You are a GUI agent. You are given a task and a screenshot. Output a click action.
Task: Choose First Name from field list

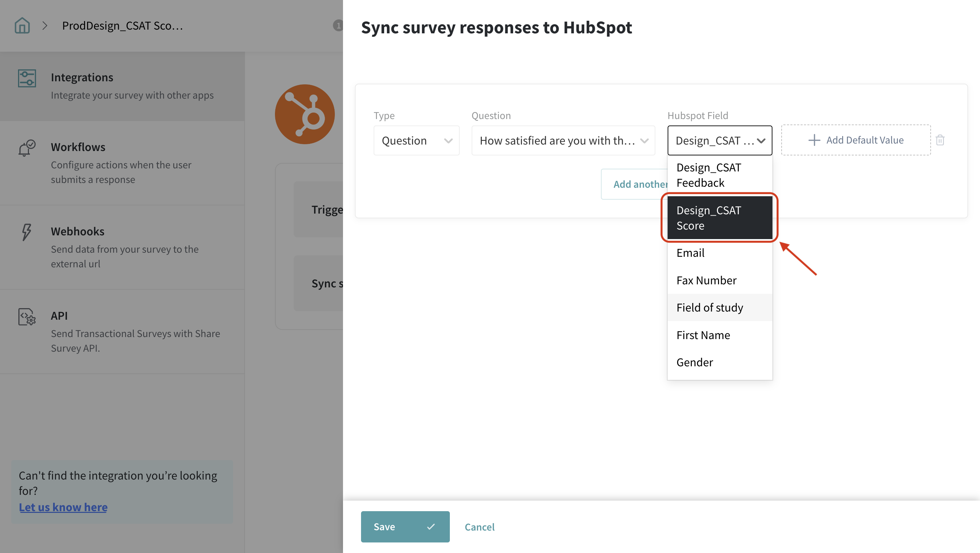[720, 335]
